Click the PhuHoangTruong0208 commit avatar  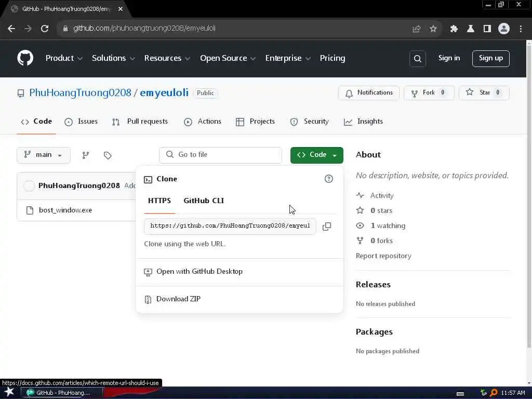pos(29,186)
